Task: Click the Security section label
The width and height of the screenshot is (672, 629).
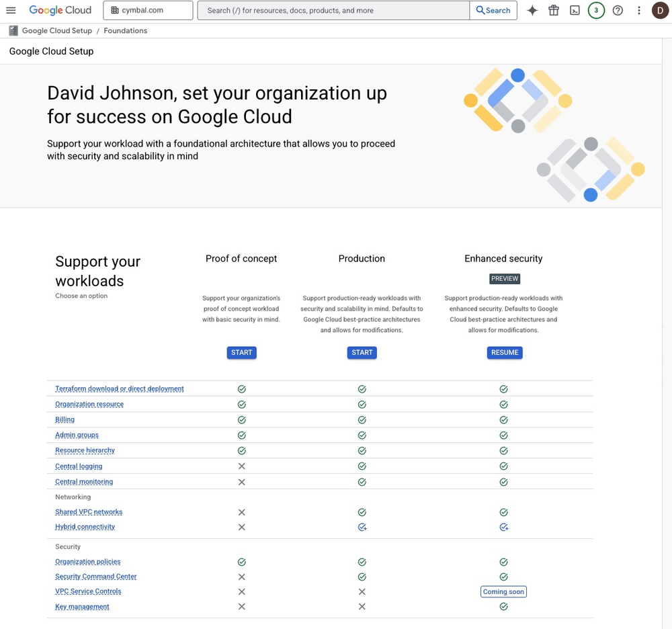Action: coord(68,547)
